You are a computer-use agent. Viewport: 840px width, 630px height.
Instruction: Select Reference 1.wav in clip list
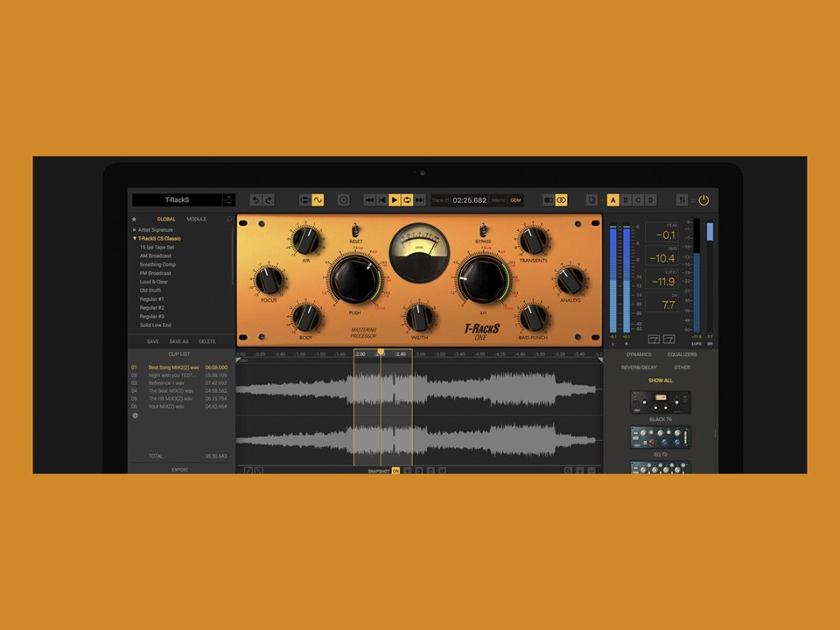[179, 383]
